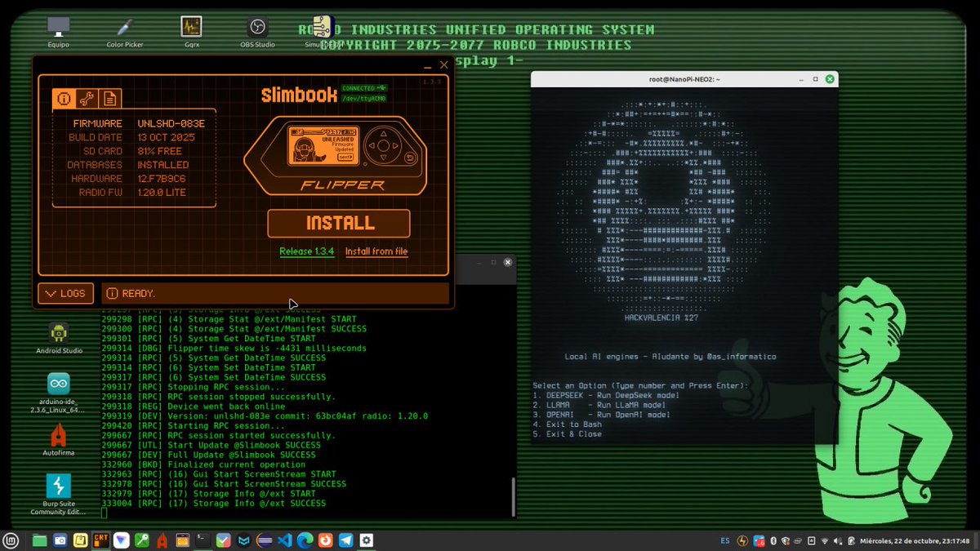The width and height of the screenshot is (980, 551).
Task: Click the root@NanoPi-NEO2 terminal title bar
Action: click(x=684, y=79)
